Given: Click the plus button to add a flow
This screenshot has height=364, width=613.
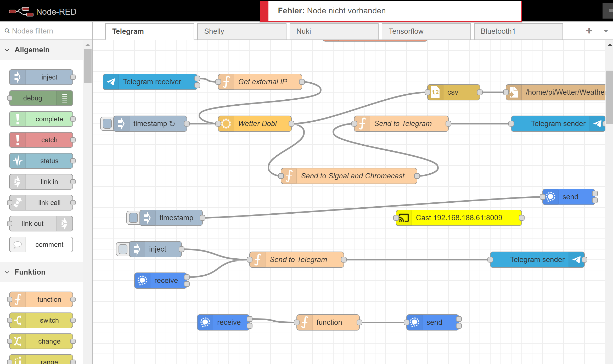Looking at the screenshot, I should point(589,31).
